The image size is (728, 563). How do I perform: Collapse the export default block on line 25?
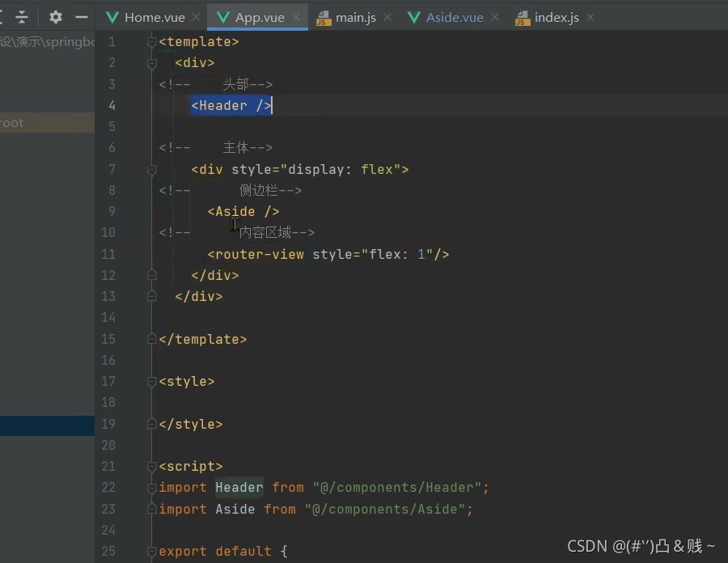click(151, 552)
